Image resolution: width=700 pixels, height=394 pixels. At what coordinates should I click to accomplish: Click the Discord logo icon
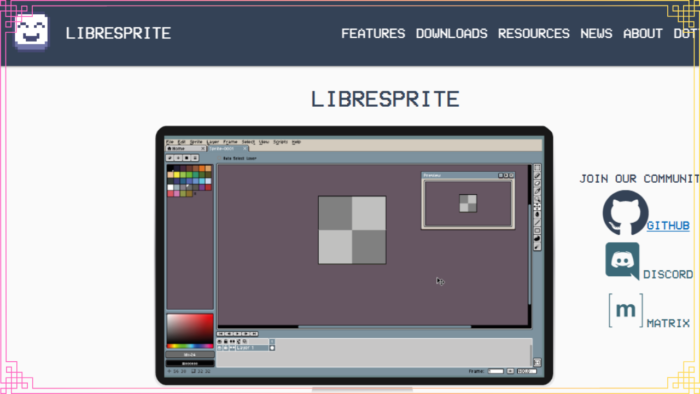[x=622, y=261]
